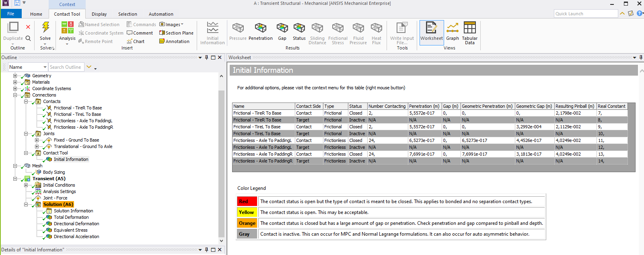Screen dimensions: 644x255
Task: Select Frictionless - Axle To PaddingL contact
Action: (x=83, y=121)
